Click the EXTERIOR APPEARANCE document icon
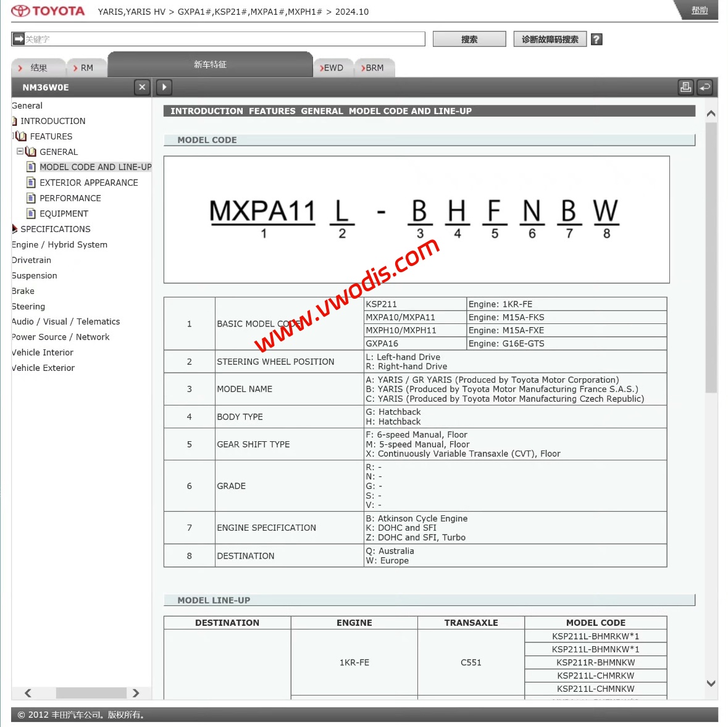 click(x=31, y=183)
